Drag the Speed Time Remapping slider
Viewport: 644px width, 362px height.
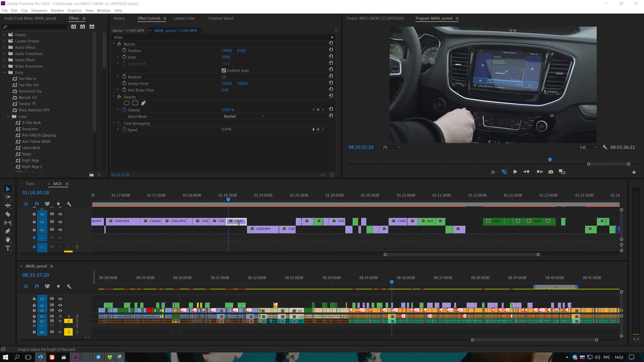226,129
